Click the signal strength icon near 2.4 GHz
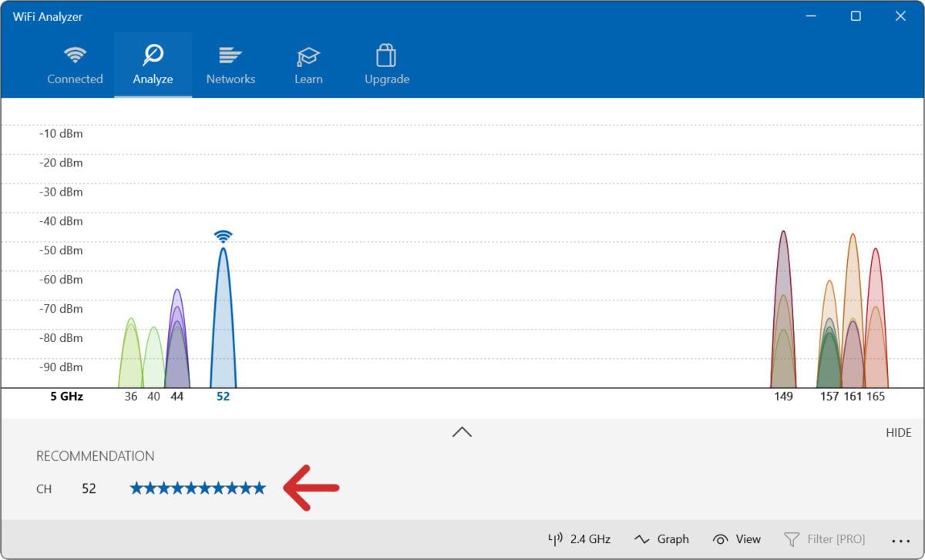Screen dimensions: 925x560 coord(557,539)
